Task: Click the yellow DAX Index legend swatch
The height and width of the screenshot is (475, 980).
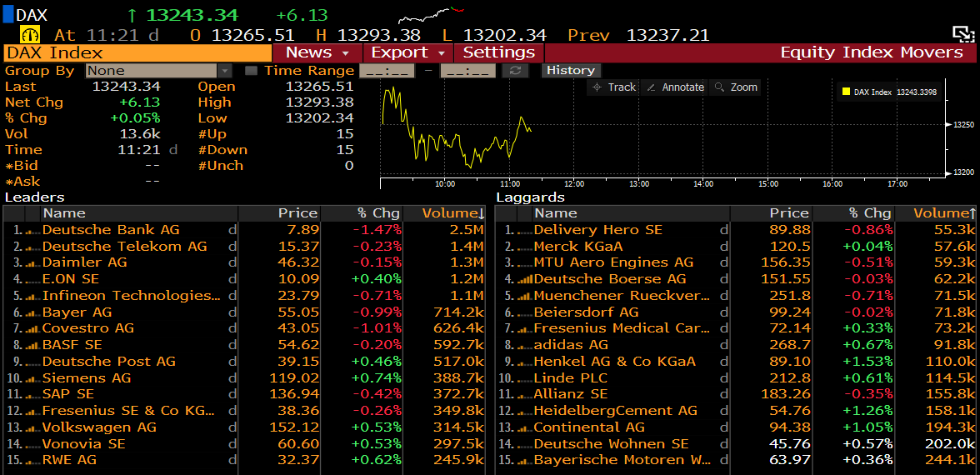Action: (x=847, y=92)
